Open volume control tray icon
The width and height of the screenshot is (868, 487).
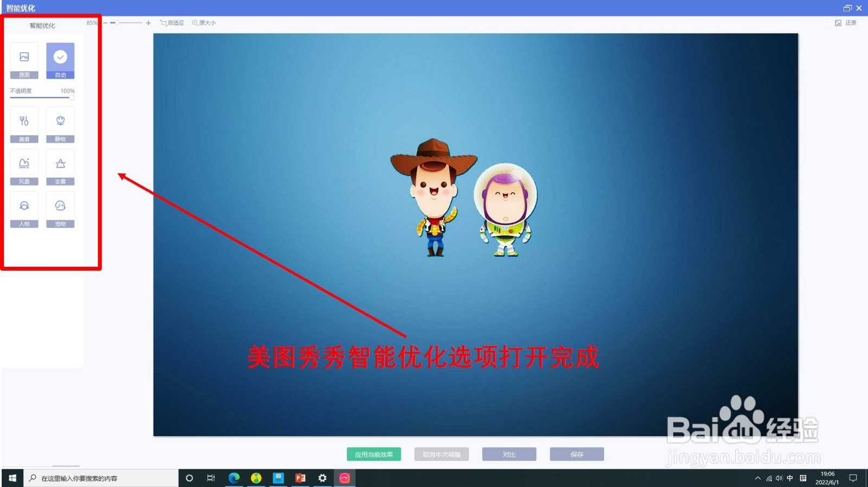pos(779,478)
